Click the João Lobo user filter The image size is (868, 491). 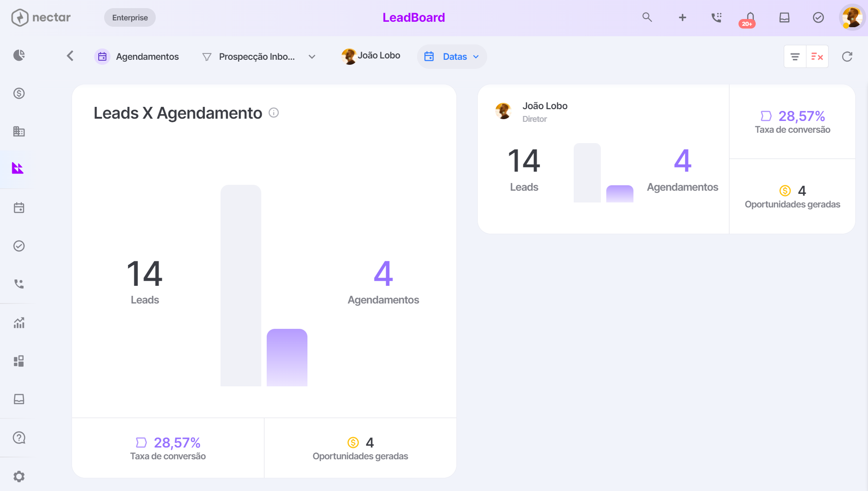pos(371,56)
